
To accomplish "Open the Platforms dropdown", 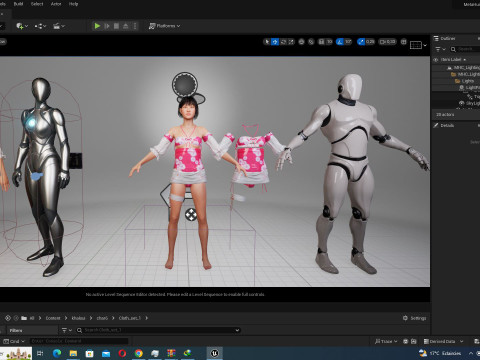I will tap(164, 26).
